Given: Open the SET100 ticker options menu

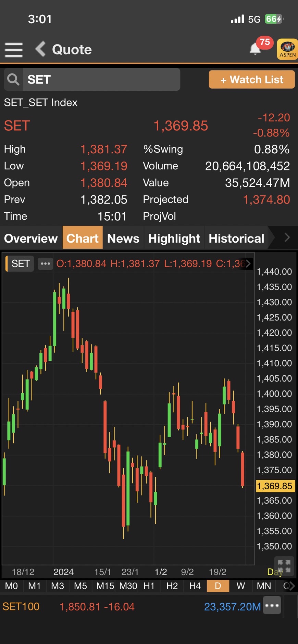Looking at the screenshot, I should pyautogui.click(x=272, y=605).
